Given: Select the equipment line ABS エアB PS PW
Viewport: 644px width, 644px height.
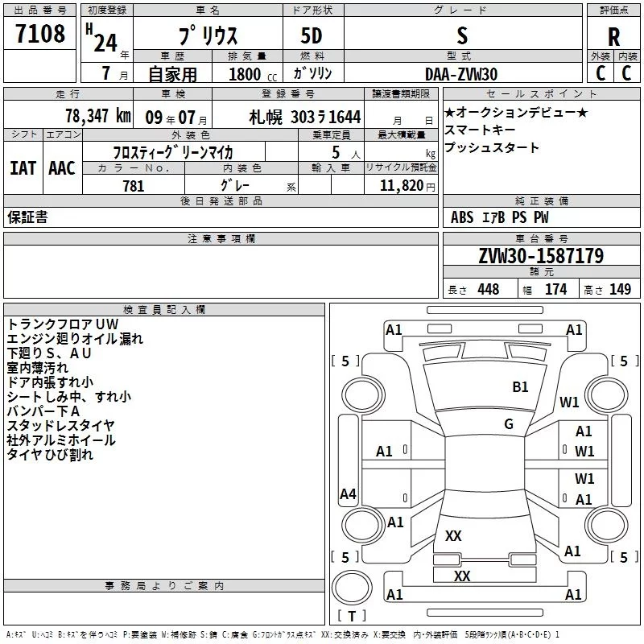Looking at the screenshot, I should point(499,217).
